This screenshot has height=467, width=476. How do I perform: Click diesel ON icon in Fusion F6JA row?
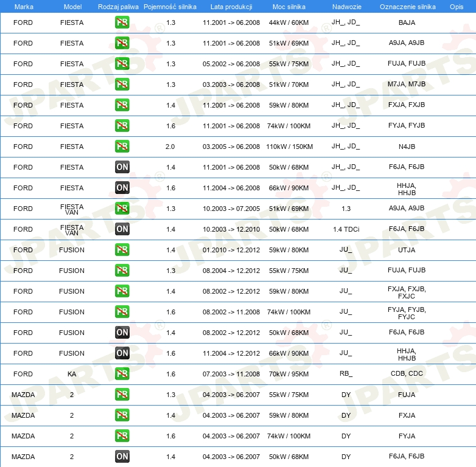122,333
